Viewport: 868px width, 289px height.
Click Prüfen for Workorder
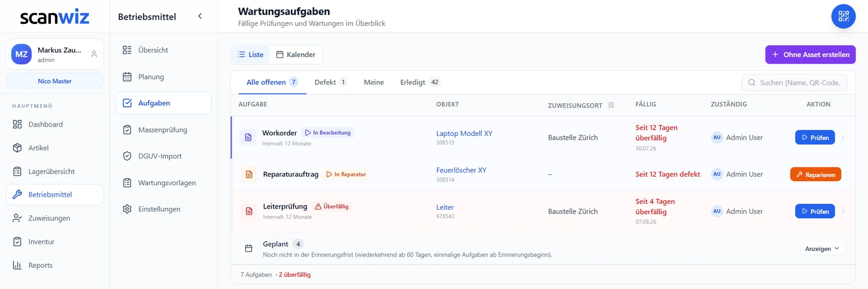coord(815,137)
